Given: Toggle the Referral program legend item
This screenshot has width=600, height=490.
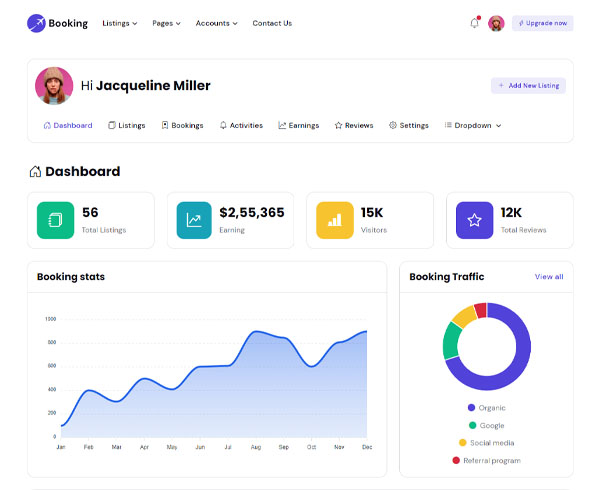Looking at the screenshot, I should coord(487,461).
